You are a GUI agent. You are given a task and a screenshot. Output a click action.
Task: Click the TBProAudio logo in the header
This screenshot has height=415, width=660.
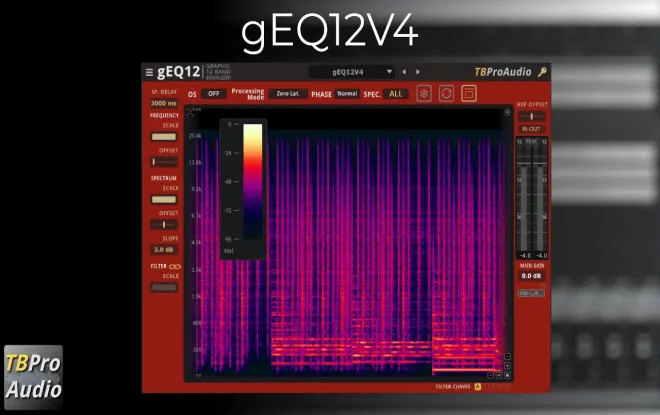[x=503, y=72]
